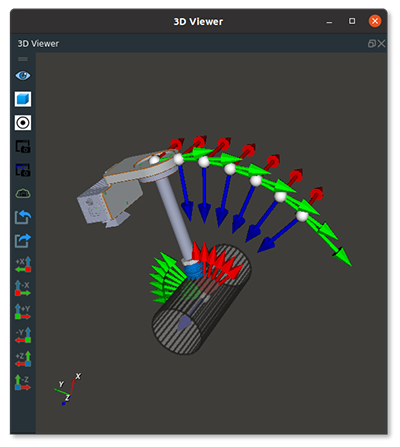Click the green cloud icon
400x447 pixels.
23,193
